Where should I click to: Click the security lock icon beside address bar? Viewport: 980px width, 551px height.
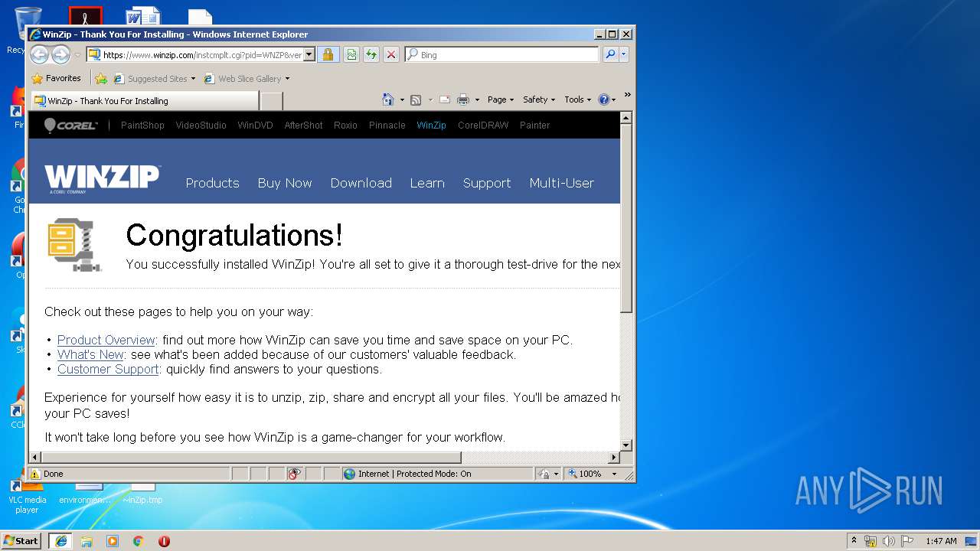coord(328,54)
